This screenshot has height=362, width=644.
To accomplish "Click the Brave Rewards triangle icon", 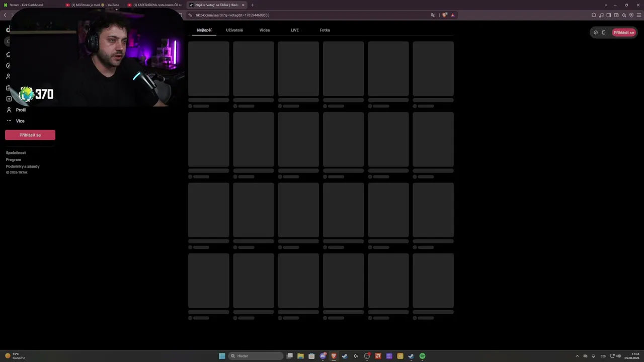I will (x=452, y=15).
